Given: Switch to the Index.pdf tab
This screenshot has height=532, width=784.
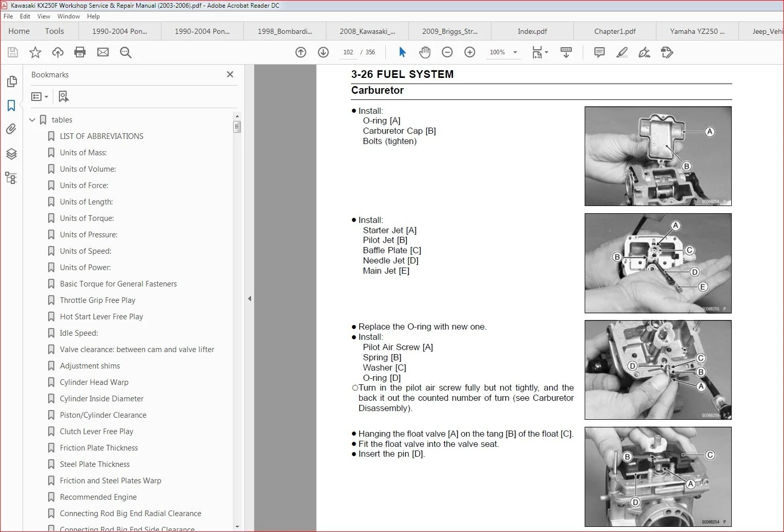Looking at the screenshot, I should (532, 31).
